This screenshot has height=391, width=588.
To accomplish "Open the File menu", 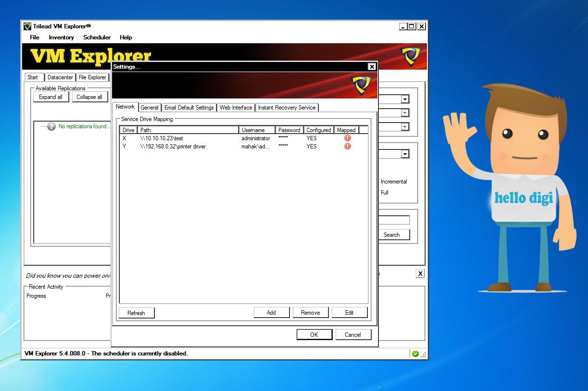I will pos(35,37).
